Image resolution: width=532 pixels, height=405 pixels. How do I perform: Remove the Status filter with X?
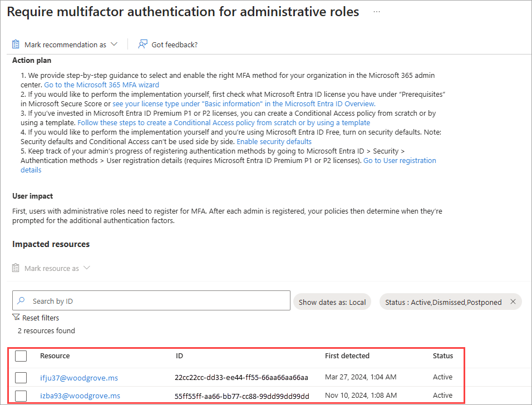click(513, 302)
